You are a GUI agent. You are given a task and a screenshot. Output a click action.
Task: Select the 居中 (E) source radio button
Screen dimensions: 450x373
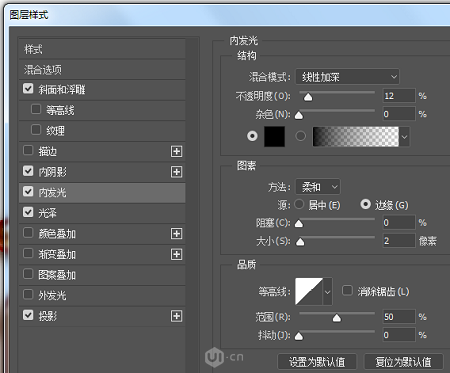[x=299, y=204]
